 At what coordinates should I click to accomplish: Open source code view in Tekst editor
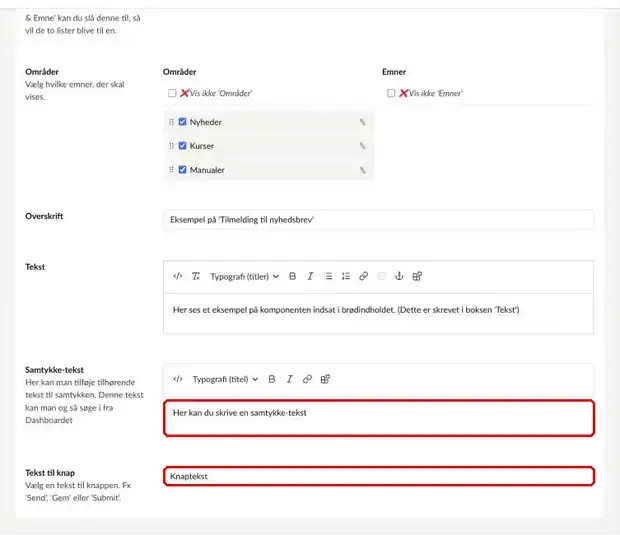[x=178, y=276]
